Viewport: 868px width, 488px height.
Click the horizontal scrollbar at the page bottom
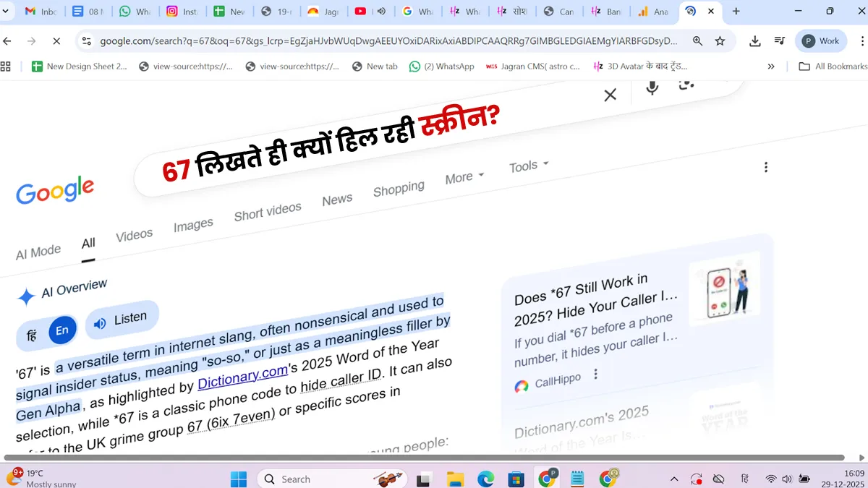[424, 458]
